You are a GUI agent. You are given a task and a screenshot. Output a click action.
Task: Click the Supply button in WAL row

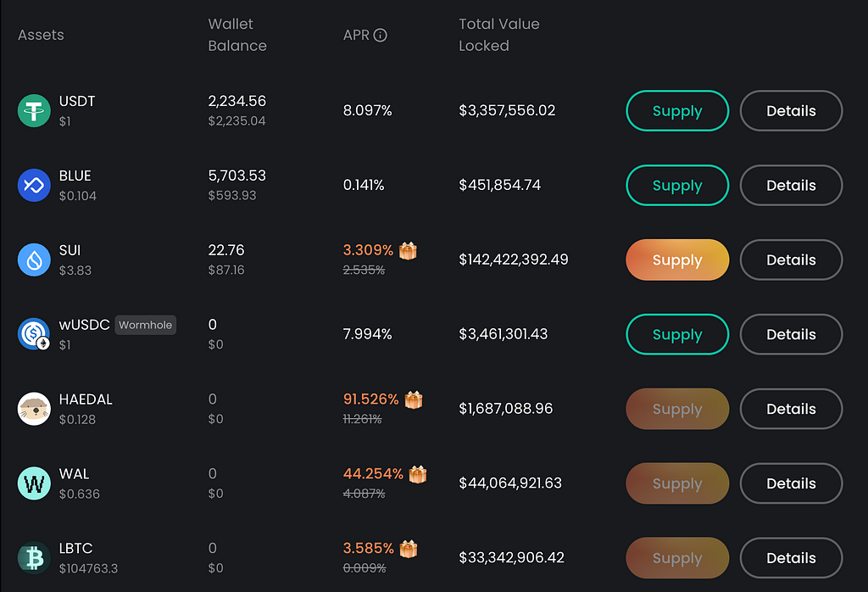(677, 483)
